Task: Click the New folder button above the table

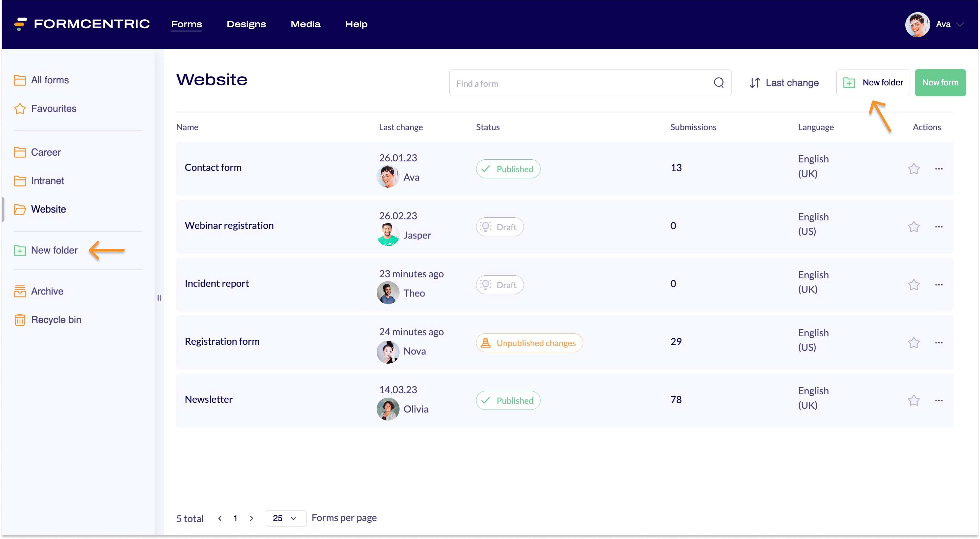Action: click(873, 83)
